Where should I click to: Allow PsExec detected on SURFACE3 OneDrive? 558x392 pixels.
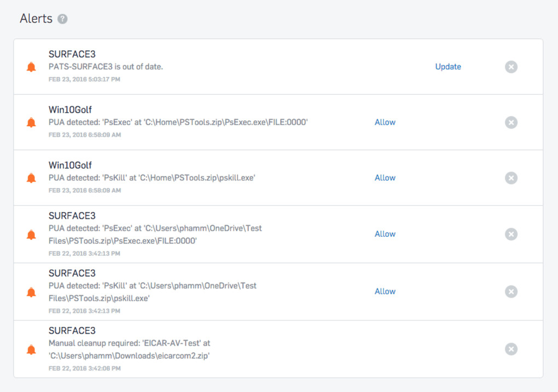pos(385,234)
